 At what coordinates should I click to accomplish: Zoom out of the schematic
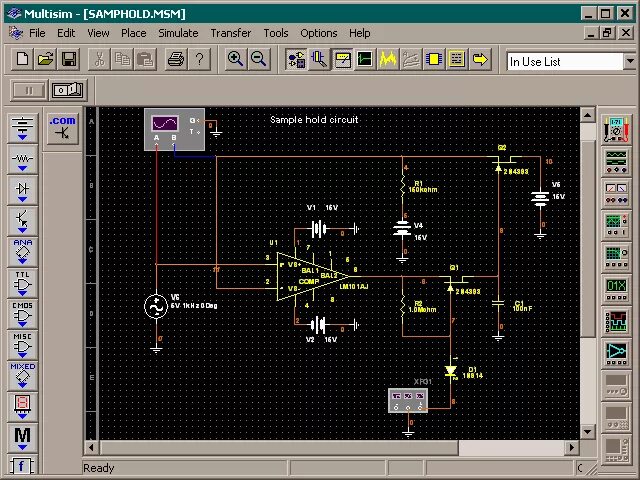tap(259, 60)
